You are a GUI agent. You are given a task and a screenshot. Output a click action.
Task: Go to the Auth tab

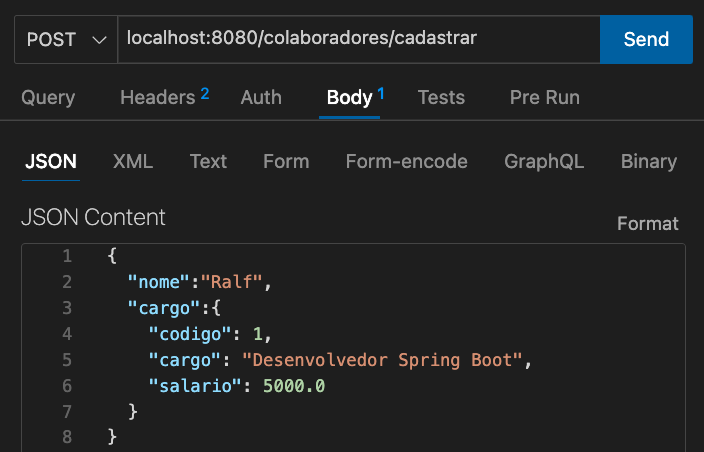click(x=261, y=97)
